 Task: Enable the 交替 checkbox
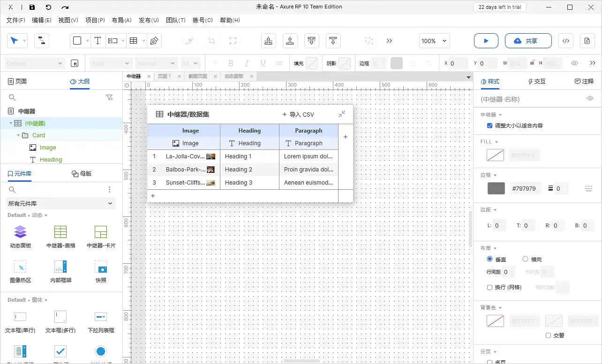click(x=548, y=335)
